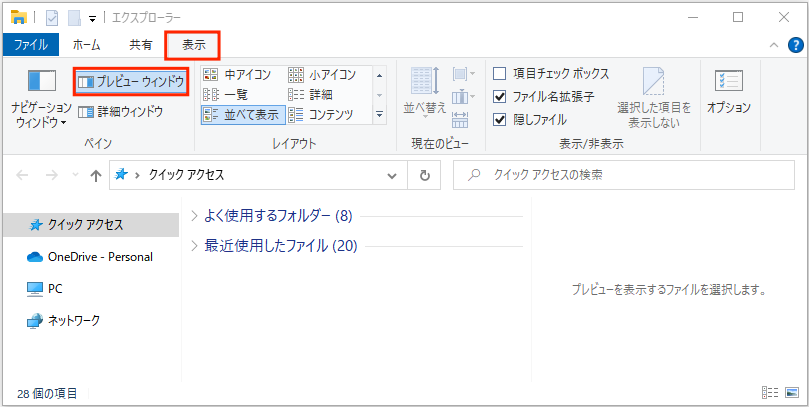This screenshot has width=809, height=407.
Task: Uncheck the ファイル名拡張子 checkbox
Action: click(500, 97)
